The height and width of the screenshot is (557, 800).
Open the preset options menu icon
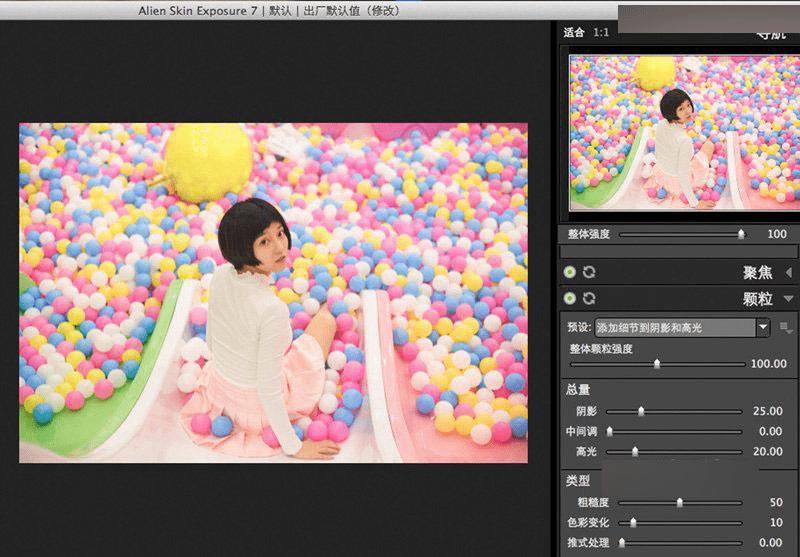click(787, 327)
